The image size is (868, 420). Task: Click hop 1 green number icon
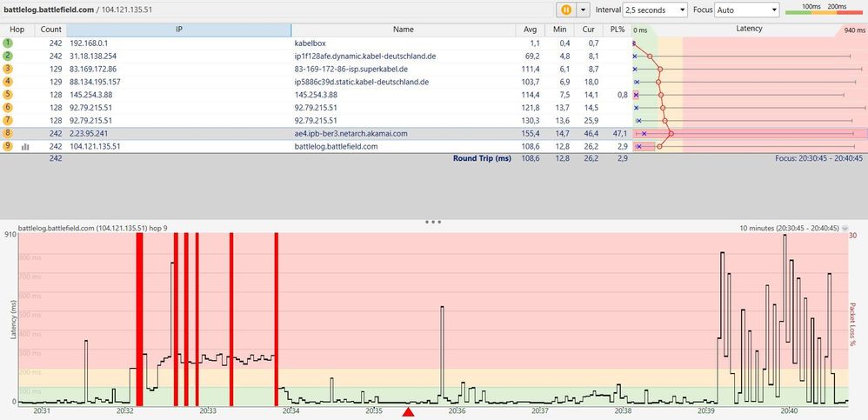click(7, 43)
